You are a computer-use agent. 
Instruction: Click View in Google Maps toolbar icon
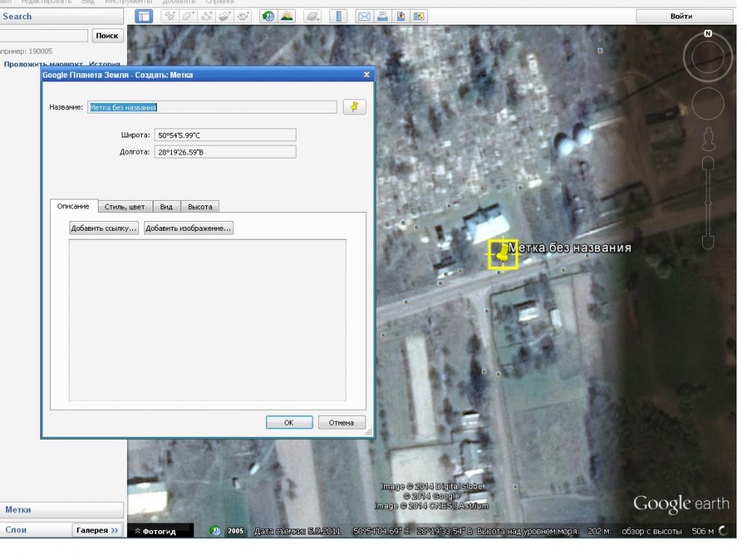(419, 16)
